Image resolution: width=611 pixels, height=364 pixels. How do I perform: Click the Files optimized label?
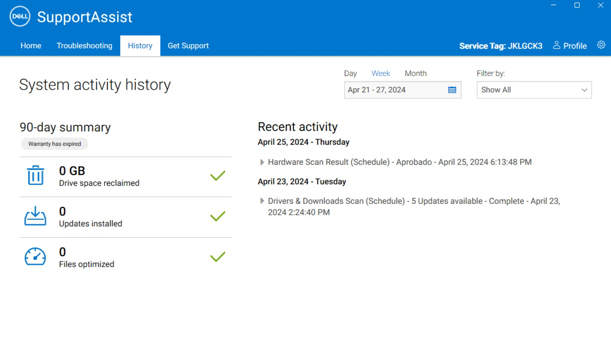coord(87,264)
